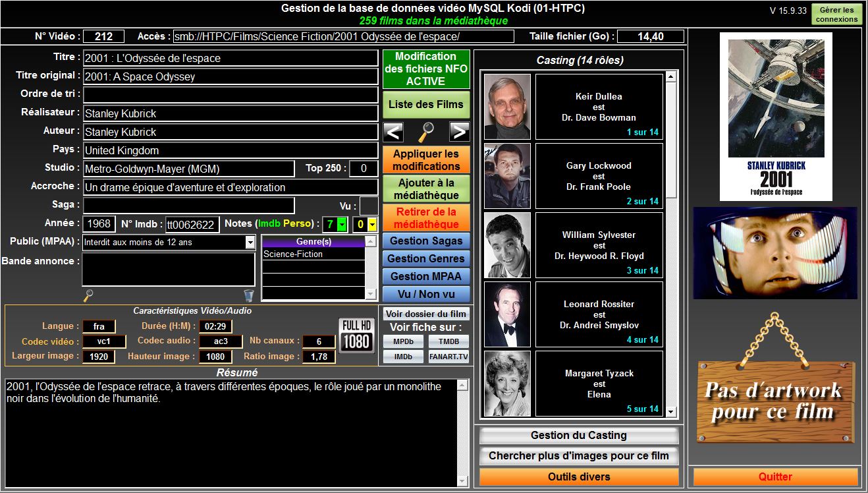868x493 pixels.
Task: Edit the Titre original field
Action: (231, 76)
